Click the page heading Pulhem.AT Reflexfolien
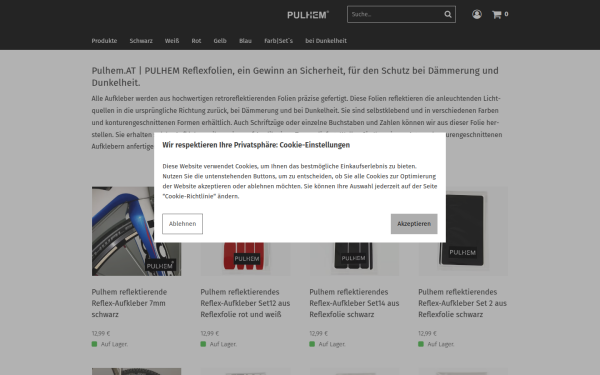 tap(295, 77)
